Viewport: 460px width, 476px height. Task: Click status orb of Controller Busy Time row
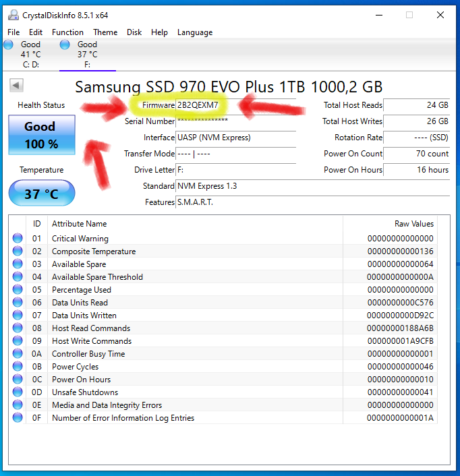(x=18, y=353)
